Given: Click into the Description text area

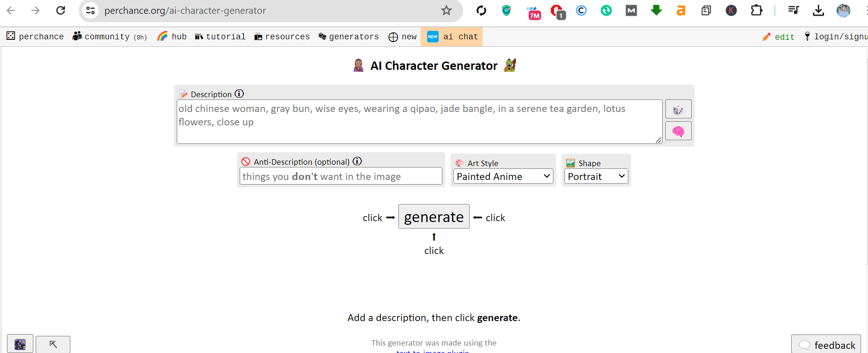Looking at the screenshot, I should tap(419, 122).
